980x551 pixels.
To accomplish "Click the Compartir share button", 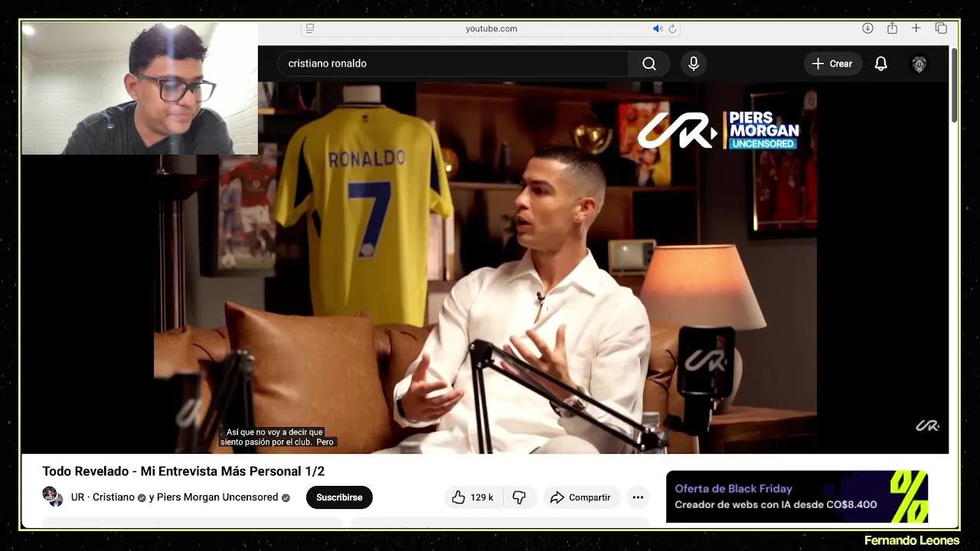I will pos(580,497).
